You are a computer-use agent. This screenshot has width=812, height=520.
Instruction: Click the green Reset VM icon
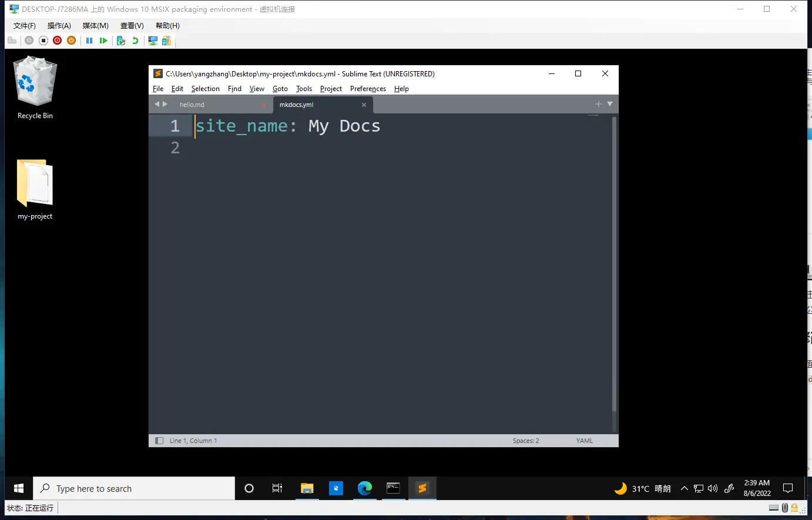coord(103,41)
